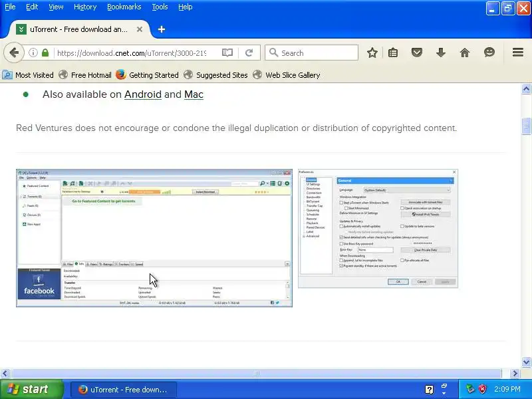The width and height of the screenshot is (532, 399).
Task: Click the horizontal scrollbar thumb
Action: [257, 374]
